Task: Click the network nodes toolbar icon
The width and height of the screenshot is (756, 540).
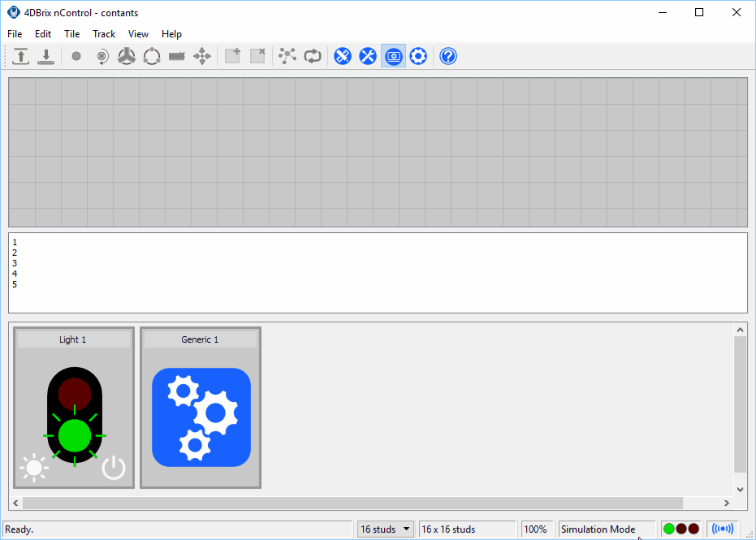Action: coord(287,56)
